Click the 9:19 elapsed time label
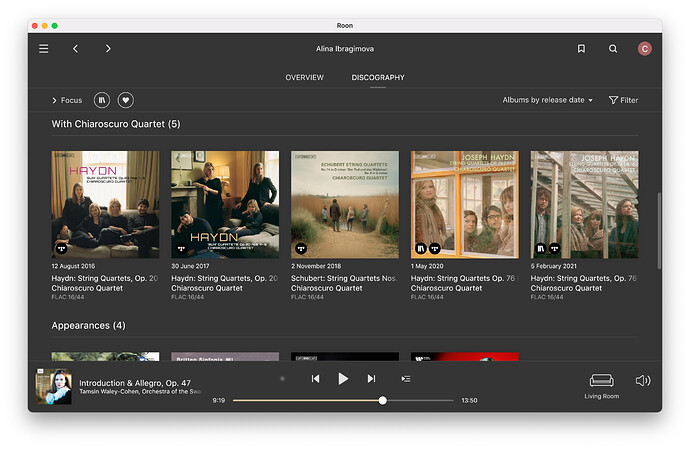 click(x=219, y=401)
